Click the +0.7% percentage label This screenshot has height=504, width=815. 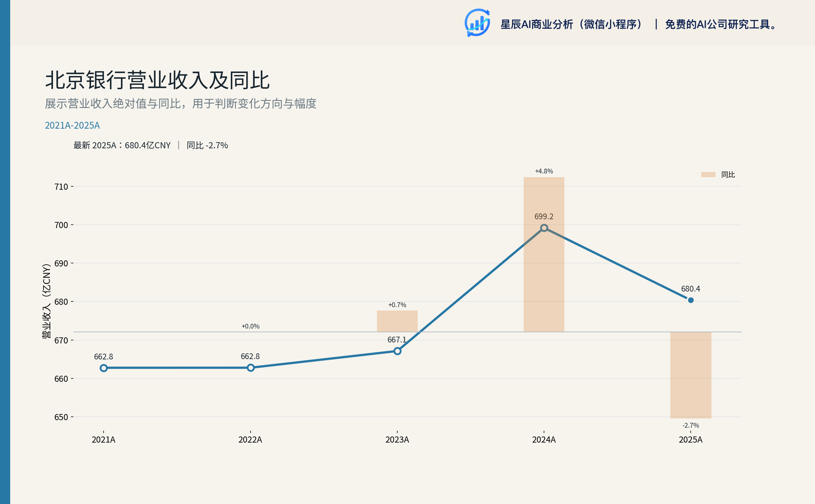397,305
